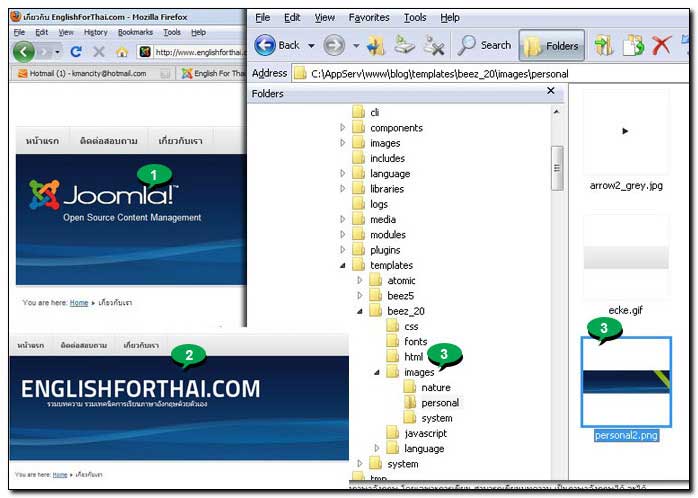This screenshot has height=498, width=698.
Task: Click the Home breadcrumb link in Firefox
Action: point(79,303)
